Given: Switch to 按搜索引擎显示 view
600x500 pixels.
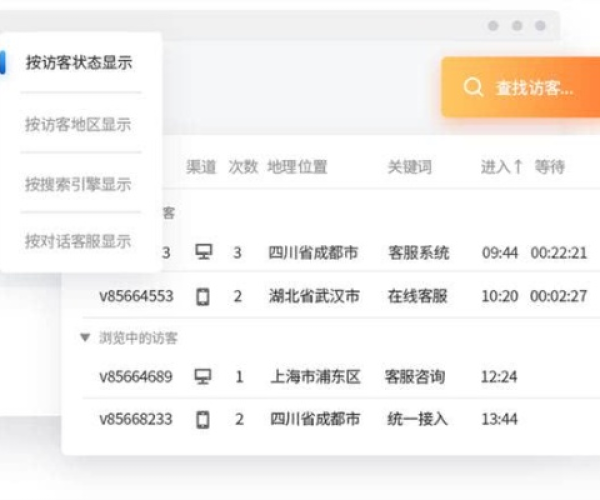Looking at the screenshot, I should coord(78,184).
